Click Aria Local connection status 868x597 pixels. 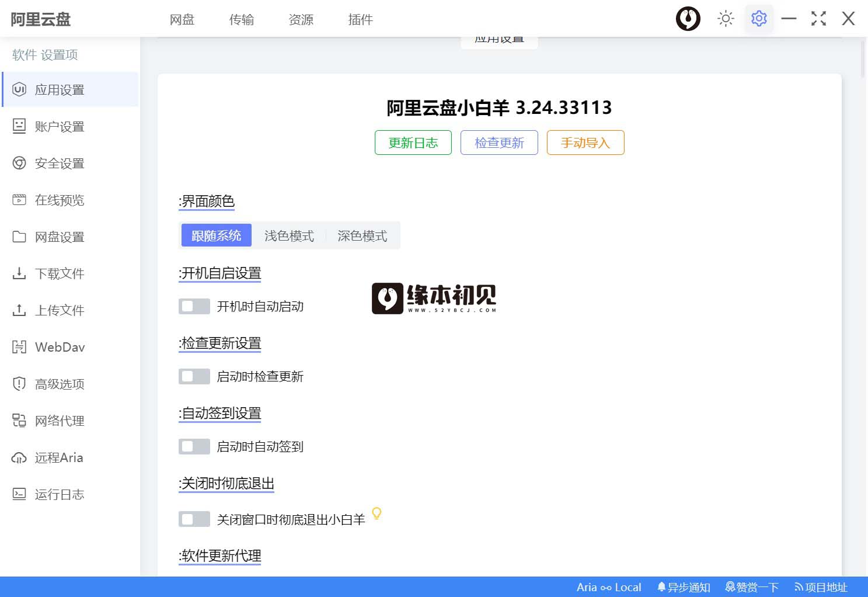pos(609,587)
